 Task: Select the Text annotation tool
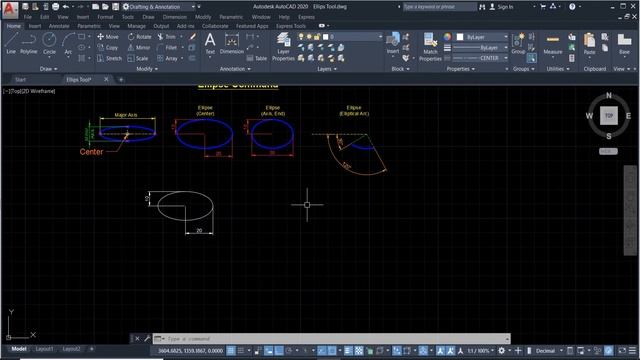coord(210,44)
